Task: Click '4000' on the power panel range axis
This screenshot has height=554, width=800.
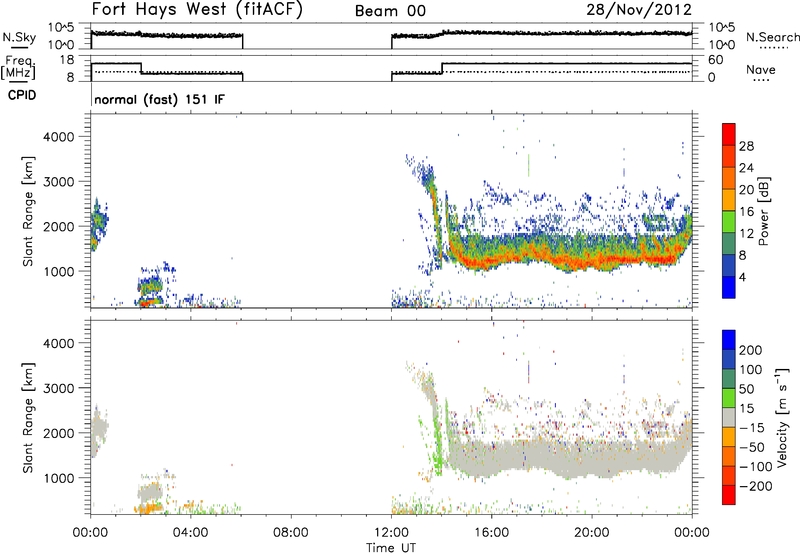Action: tap(59, 137)
